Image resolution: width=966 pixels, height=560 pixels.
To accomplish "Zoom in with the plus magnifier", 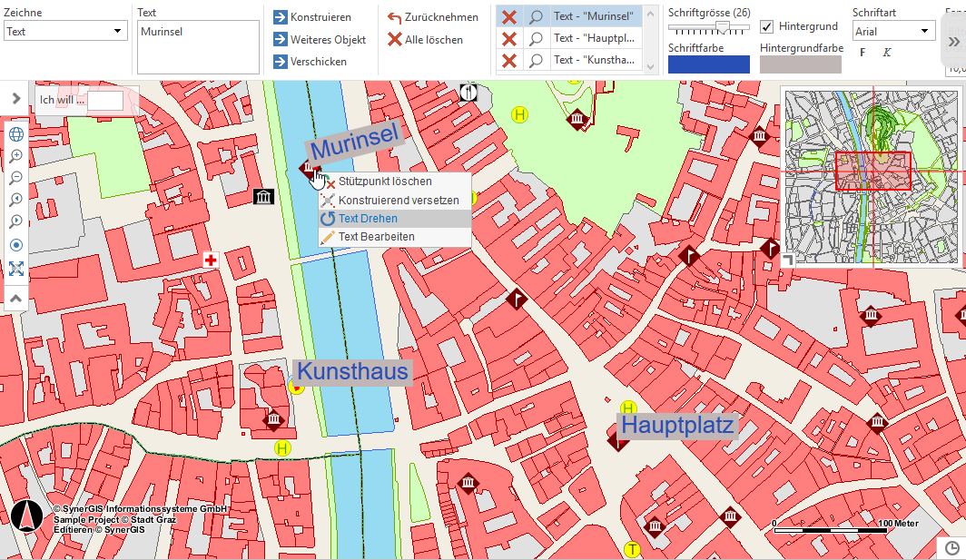I will 16,157.
